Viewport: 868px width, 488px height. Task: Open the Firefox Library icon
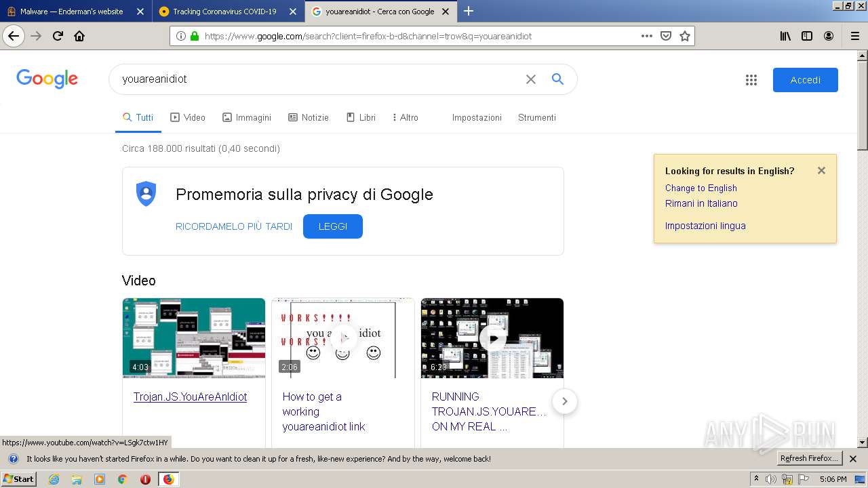785,36
